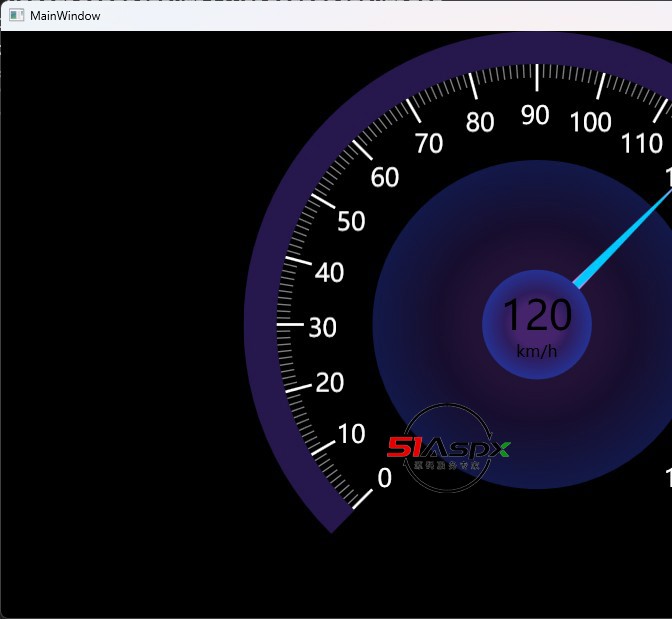Image resolution: width=672 pixels, height=619 pixels.
Task: Click the 51Aspx watermark logo
Action: click(449, 449)
